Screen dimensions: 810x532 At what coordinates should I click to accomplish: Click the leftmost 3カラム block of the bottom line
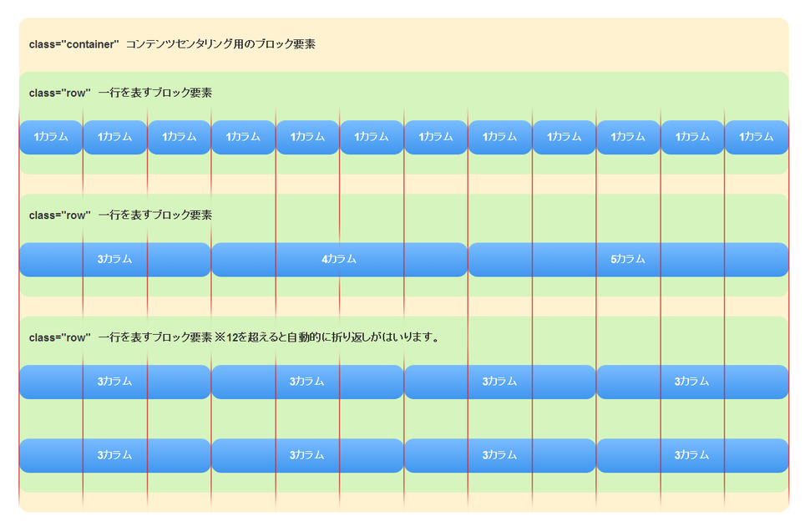(x=115, y=455)
